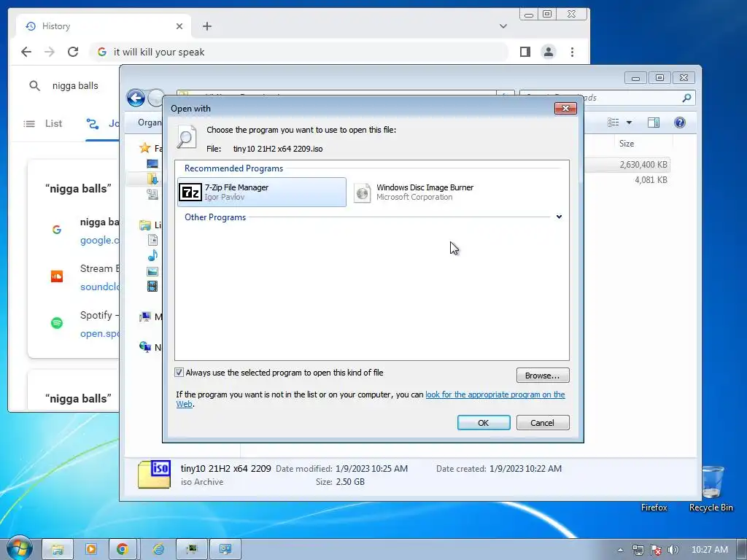747x560 pixels.
Task: Open the Recycle Bin on desktop
Action: click(x=711, y=488)
